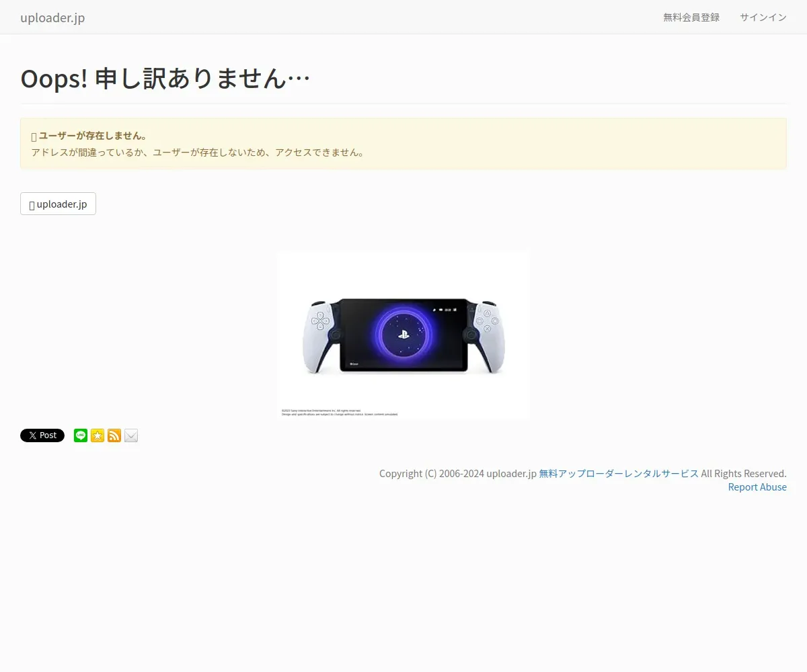Open the uploader.jp logo link in header
The height and width of the screenshot is (672, 807).
coord(52,17)
